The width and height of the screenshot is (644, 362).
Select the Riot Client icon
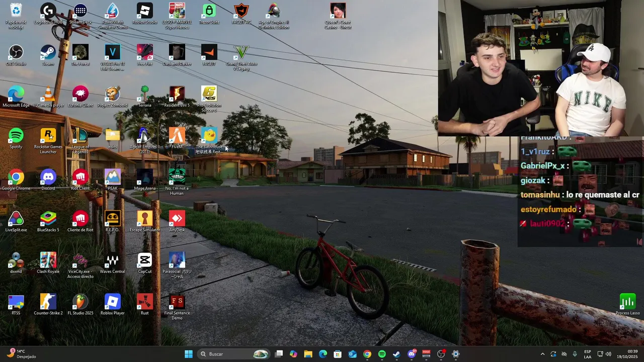pos(80,179)
